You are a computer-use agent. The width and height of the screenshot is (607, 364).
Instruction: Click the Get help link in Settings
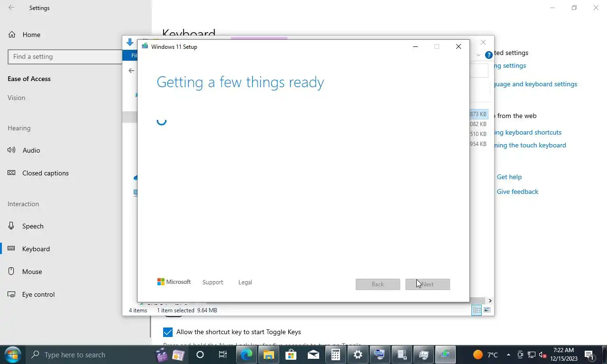pos(509,177)
